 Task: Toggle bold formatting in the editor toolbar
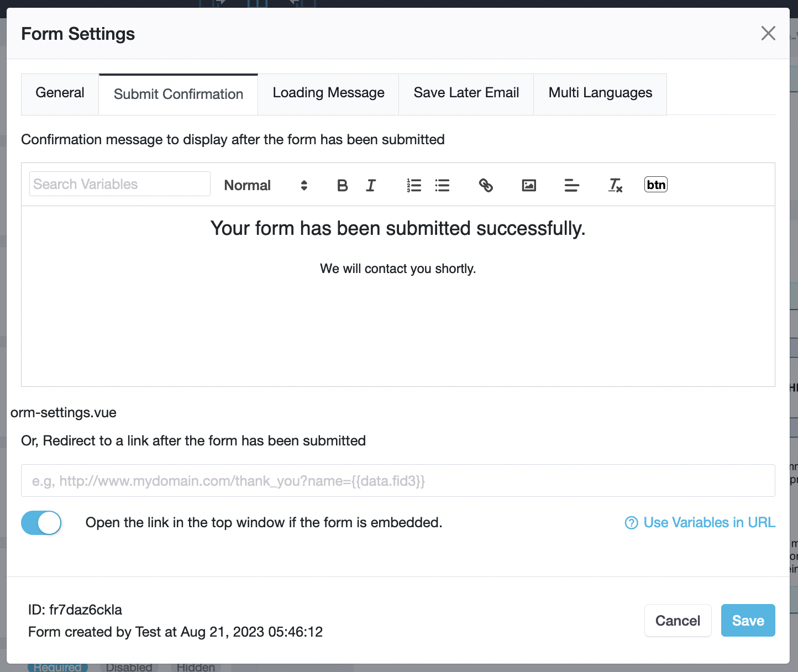tap(342, 185)
